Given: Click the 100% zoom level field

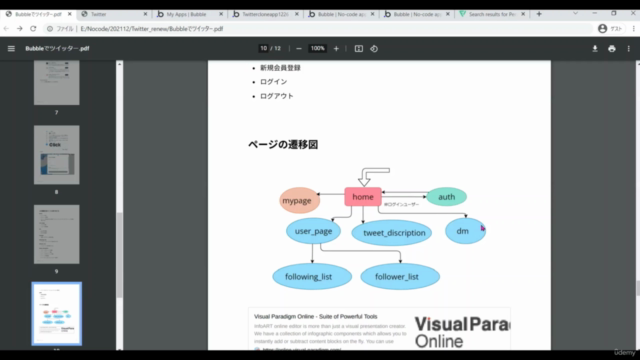Looking at the screenshot, I should pyautogui.click(x=317, y=49).
